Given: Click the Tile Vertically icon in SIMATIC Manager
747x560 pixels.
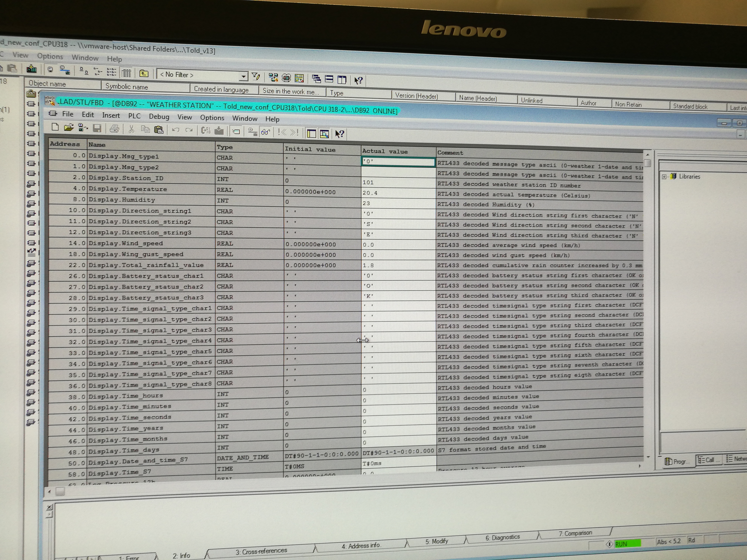Looking at the screenshot, I should pyautogui.click(x=342, y=80).
